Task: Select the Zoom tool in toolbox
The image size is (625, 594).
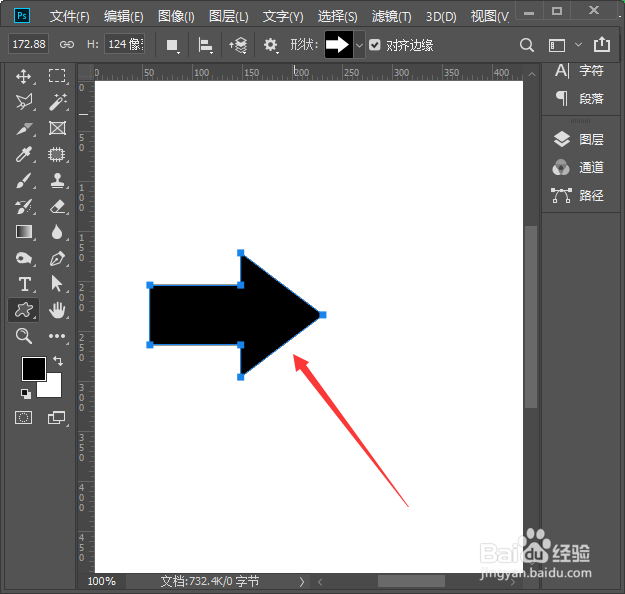Action: tap(24, 336)
